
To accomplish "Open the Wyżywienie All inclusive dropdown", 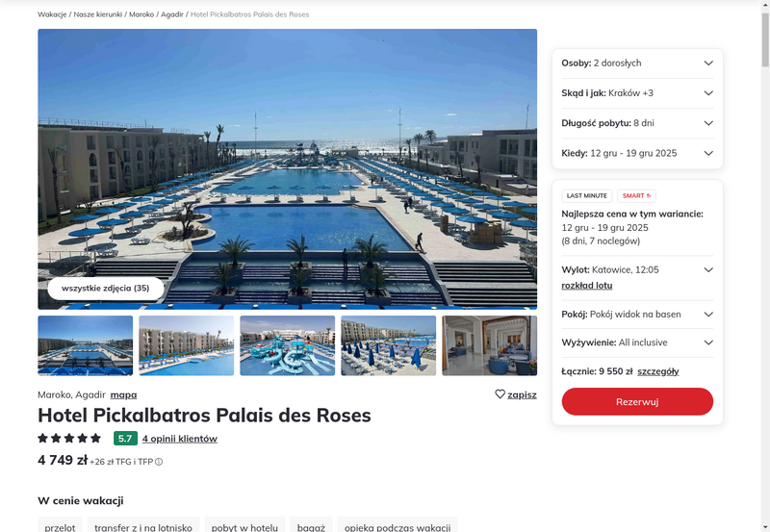I will [637, 342].
